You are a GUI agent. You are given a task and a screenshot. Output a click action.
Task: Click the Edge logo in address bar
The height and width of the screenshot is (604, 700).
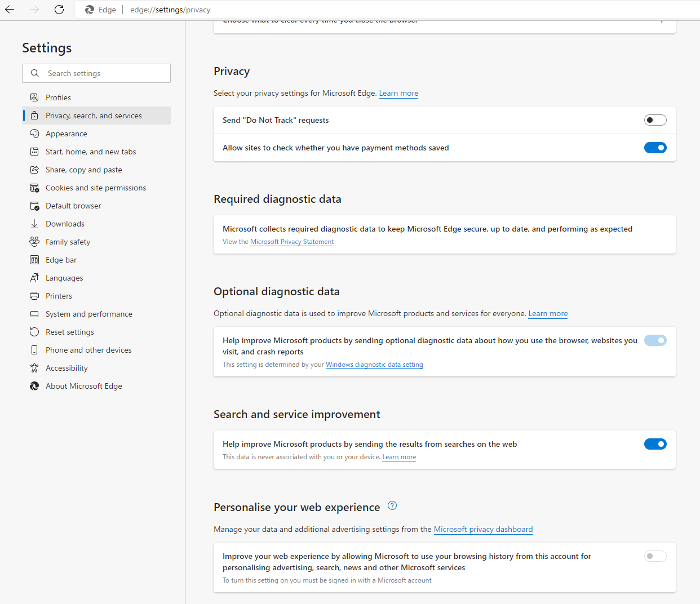point(90,10)
